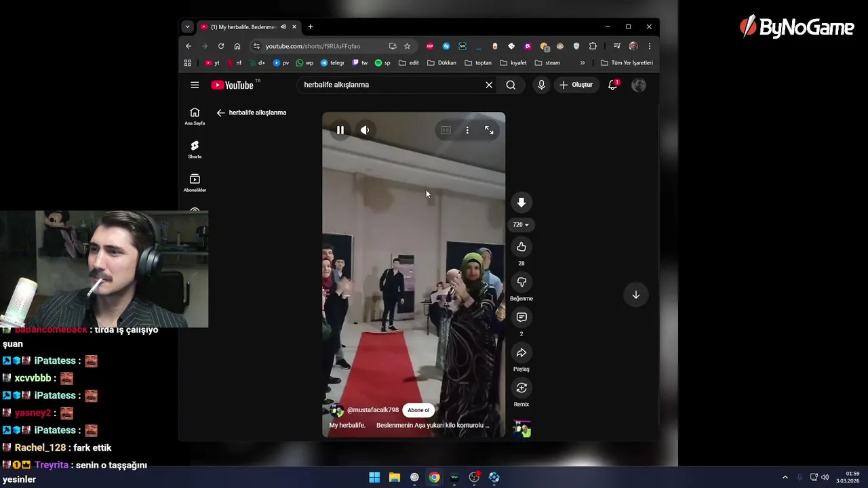
Task: Open Ana Sayfa in the sidebar
Action: tap(195, 116)
